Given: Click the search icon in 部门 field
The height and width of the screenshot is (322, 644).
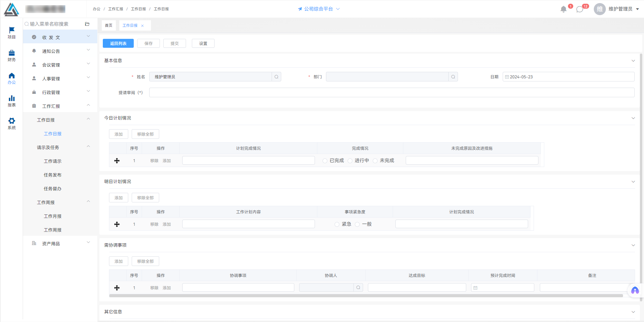Looking at the screenshot, I should click(453, 77).
